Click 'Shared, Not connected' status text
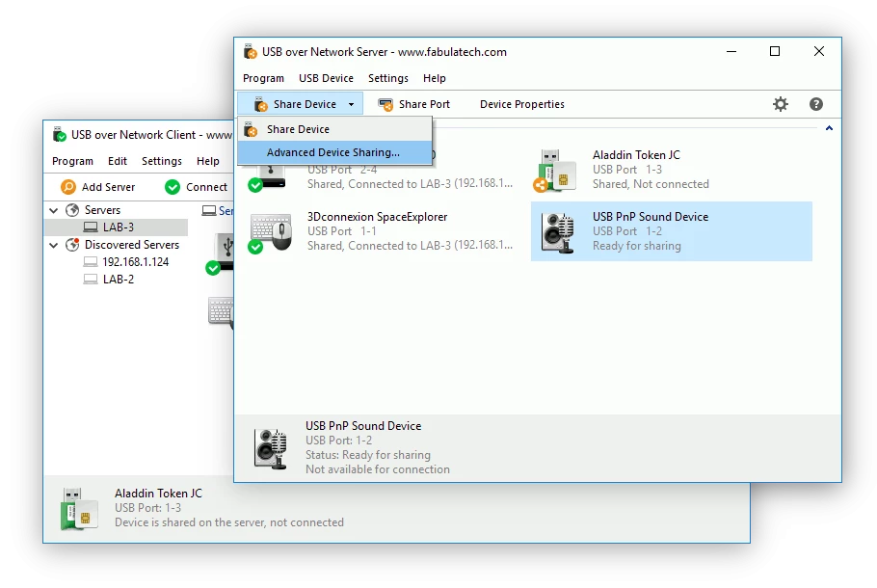This screenshot has height=588, width=877. tap(651, 184)
